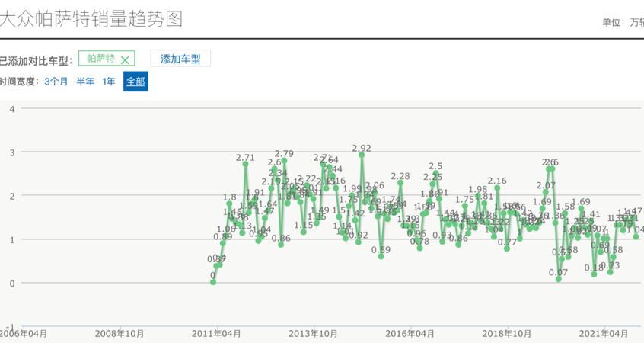Select the 全部 time range tab
The height and width of the screenshot is (343, 644).
[x=135, y=82]
